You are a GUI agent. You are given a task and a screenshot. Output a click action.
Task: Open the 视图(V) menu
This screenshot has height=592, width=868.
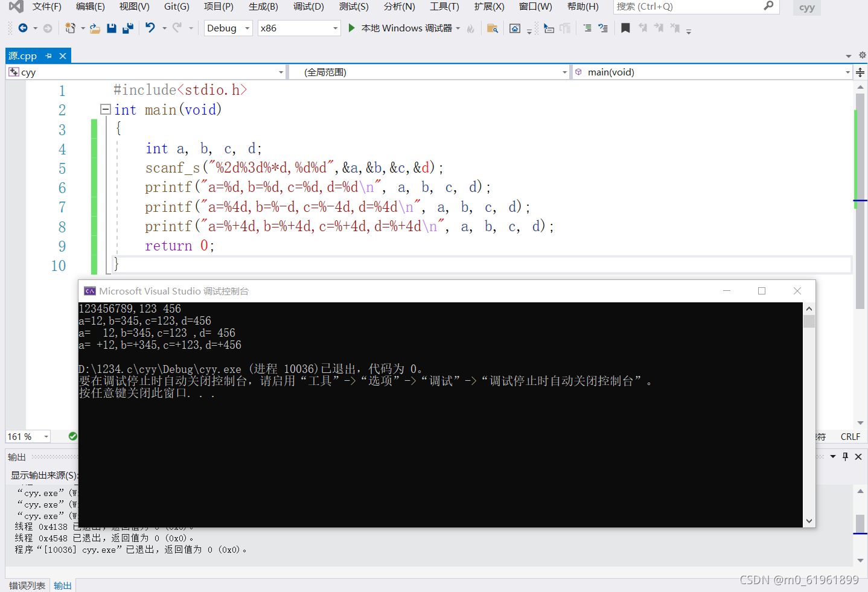tap(134, 7)
